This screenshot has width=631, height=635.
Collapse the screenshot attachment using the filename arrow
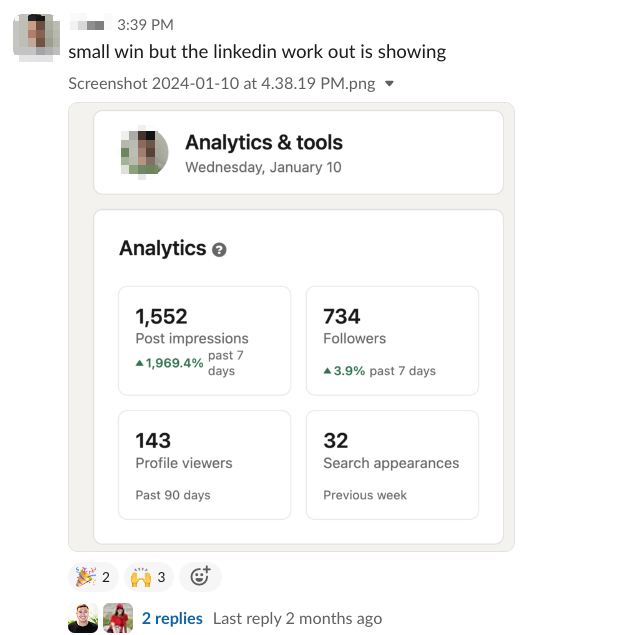click(x=389, y=84)
